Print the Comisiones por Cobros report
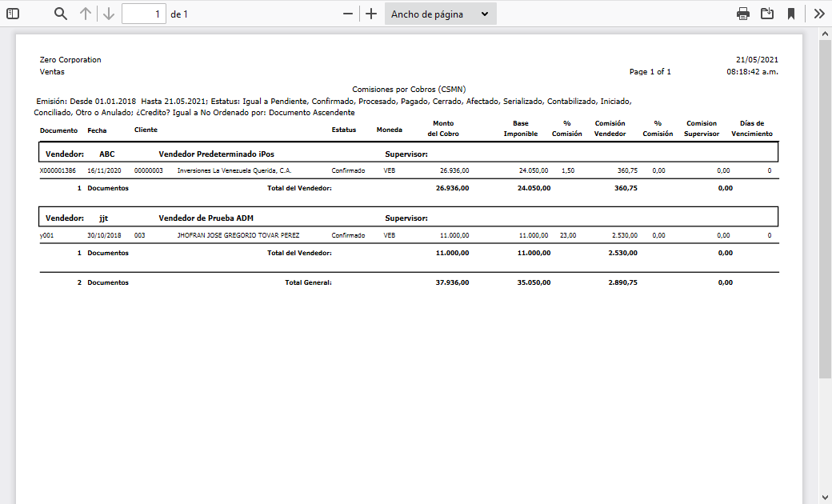832x504 pixels. coord(742,13)
